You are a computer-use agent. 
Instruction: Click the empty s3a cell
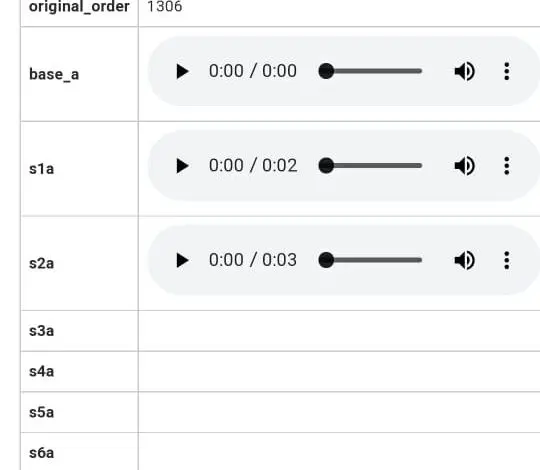pos(339,331)
